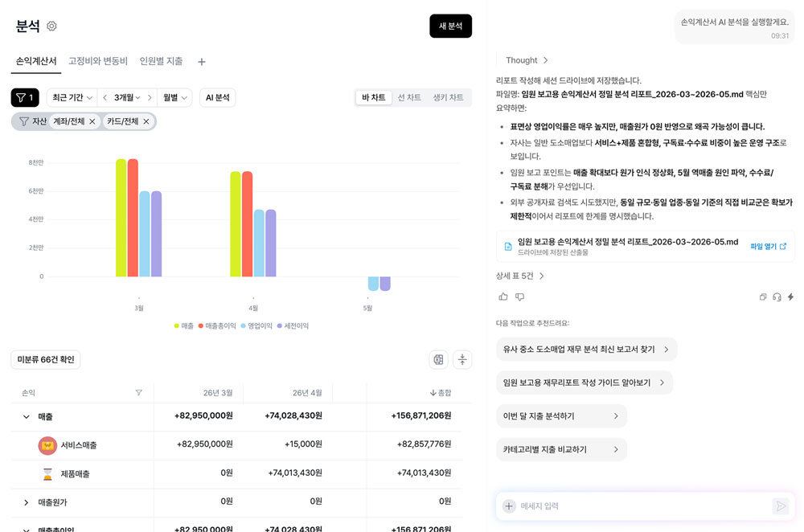This screenshot has width=804, height=532.
Task: Click the lightning bolt icon
Action: 790,297
